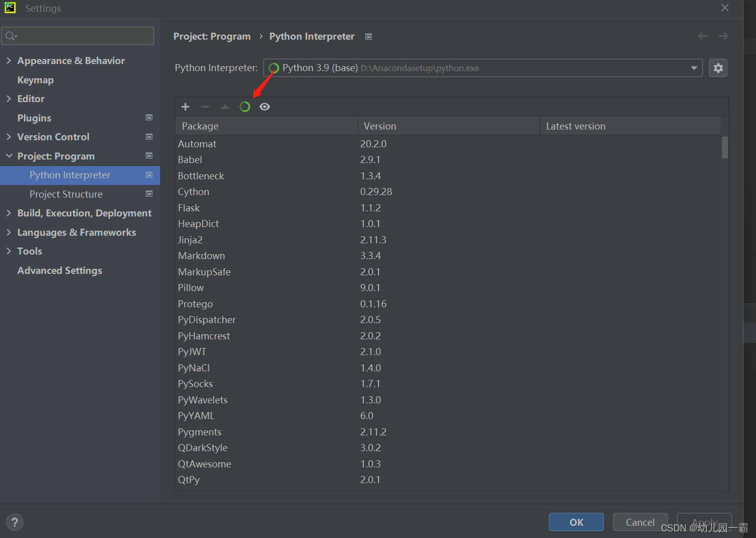Open the Version Control settings label
Viewport: 756px width, 538px height.
53,137
